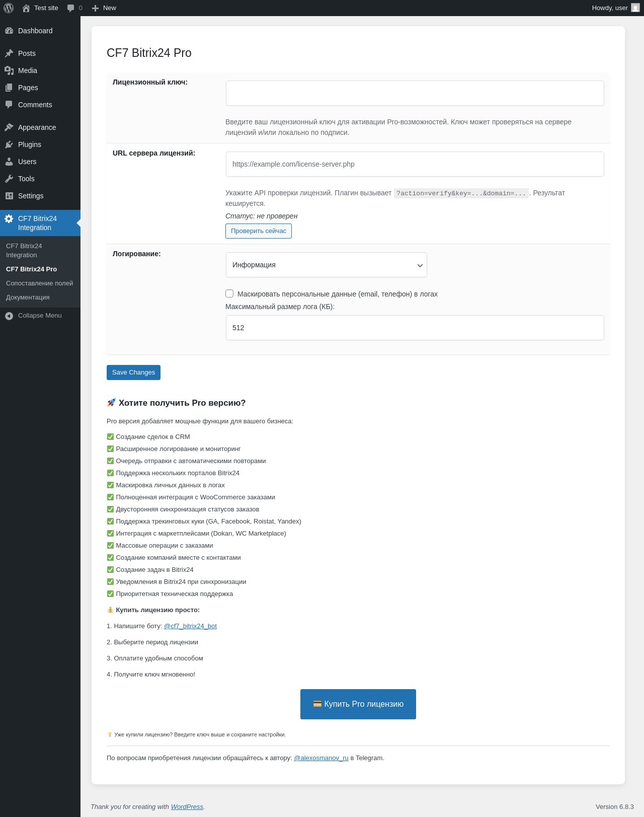
Task: Open the Pages menu item
Action: pyautogui.click(x=40, y=88)
